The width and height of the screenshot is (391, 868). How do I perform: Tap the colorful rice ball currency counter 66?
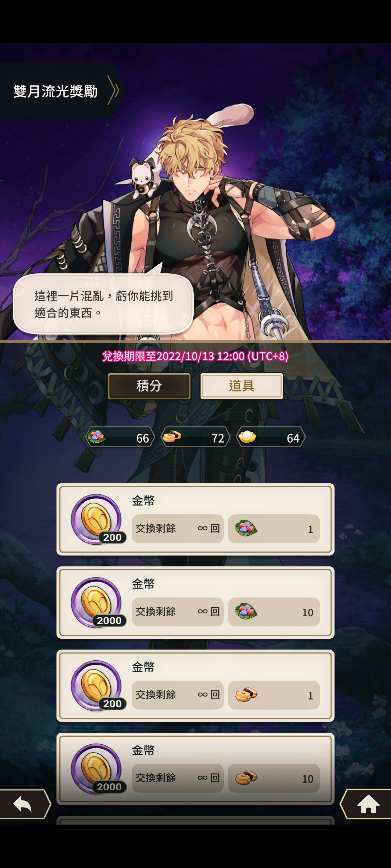[120, 437]
